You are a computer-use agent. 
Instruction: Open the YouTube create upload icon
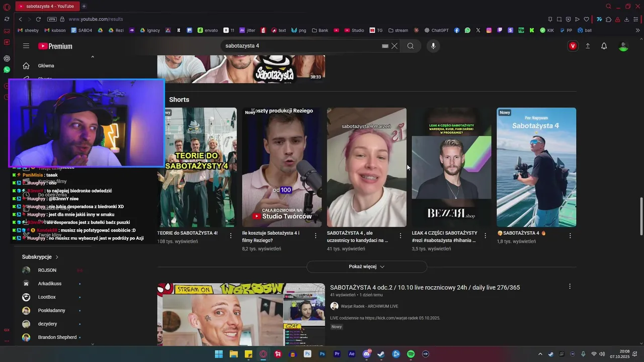pyautogui.click(x=588, y=46)
